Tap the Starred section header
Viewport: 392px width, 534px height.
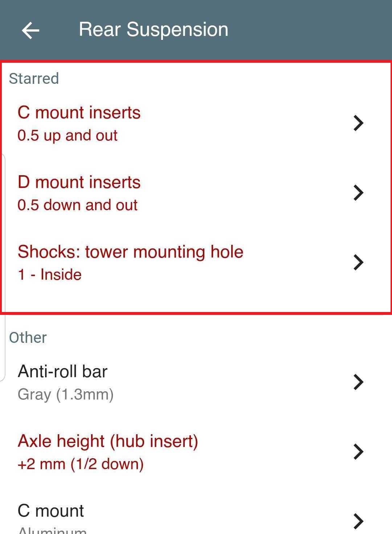click(x=34, y=78)
